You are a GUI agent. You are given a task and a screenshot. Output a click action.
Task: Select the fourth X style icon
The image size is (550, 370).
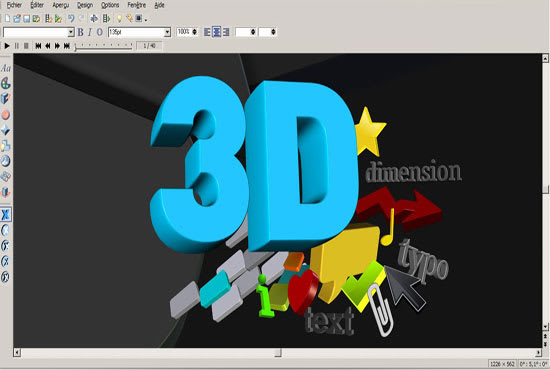click(6, 261)
